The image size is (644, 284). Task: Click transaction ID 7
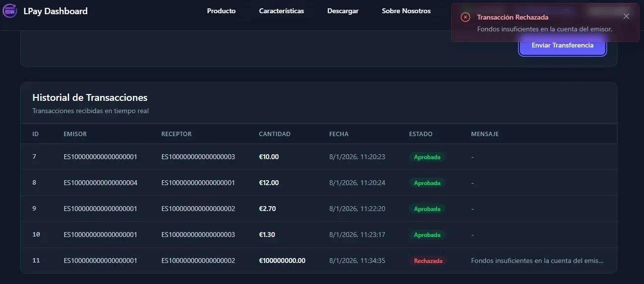[34, 157]
